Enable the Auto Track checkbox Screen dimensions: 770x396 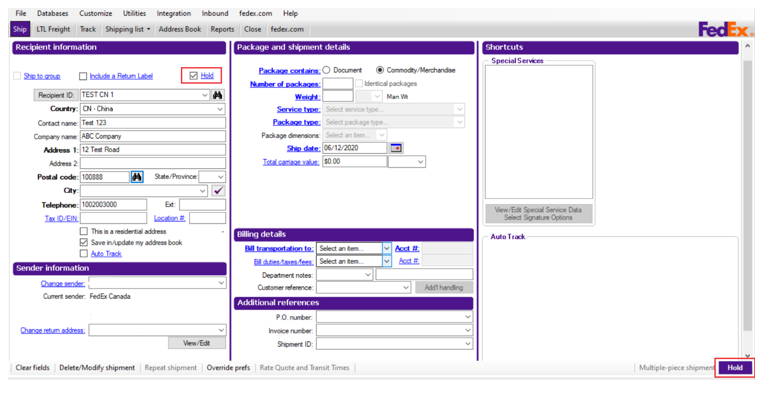point(83,254)
